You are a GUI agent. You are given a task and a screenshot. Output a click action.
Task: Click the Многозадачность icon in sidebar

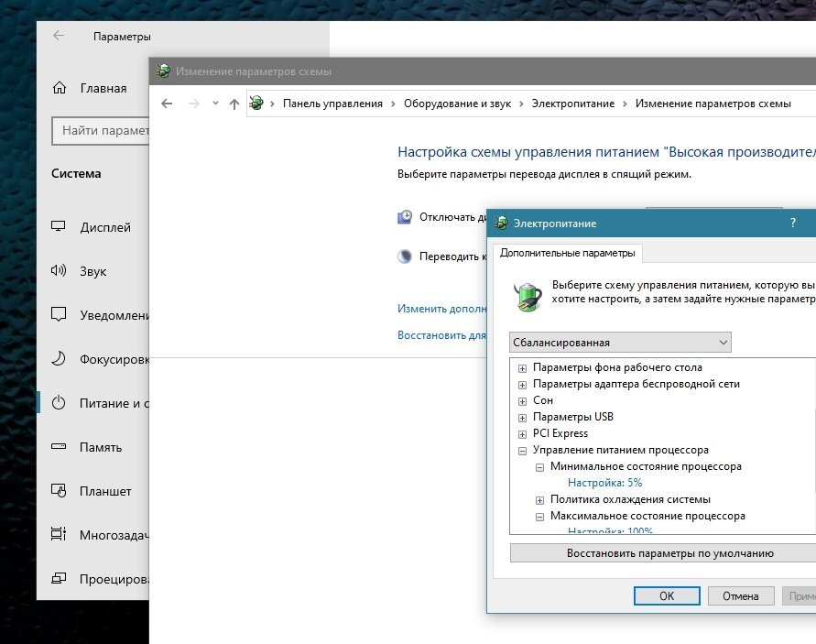(x=60, y=535)
